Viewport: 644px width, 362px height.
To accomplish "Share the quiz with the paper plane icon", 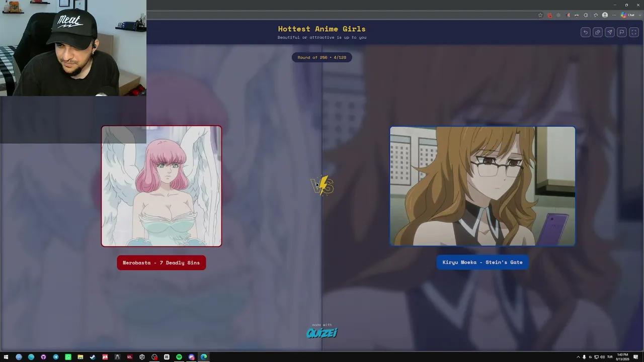I will click(610, 32).
